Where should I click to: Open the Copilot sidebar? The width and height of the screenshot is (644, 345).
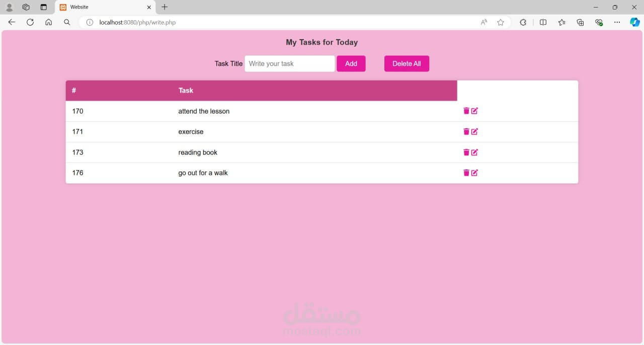pos(634,22)
